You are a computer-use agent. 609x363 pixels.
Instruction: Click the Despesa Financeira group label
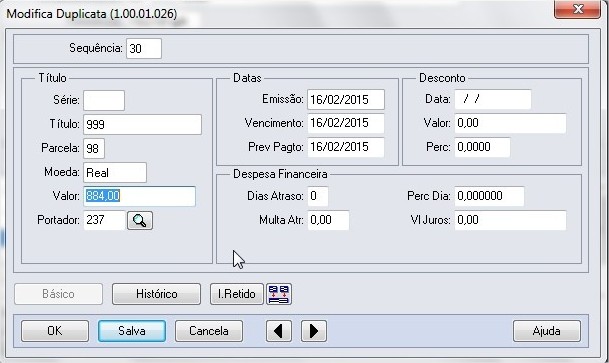point(280,174)
